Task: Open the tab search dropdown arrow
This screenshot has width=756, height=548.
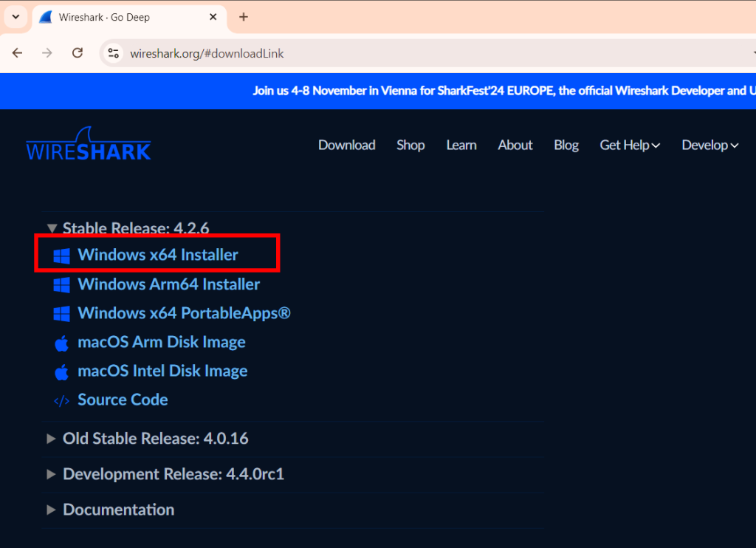Action: 16,17
